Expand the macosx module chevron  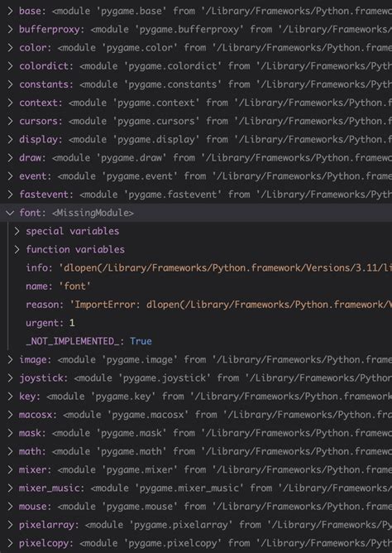click(10, 415)
